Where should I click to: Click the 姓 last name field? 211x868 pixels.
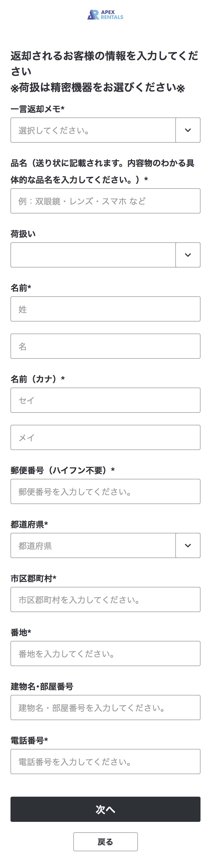tap(105, 309)
